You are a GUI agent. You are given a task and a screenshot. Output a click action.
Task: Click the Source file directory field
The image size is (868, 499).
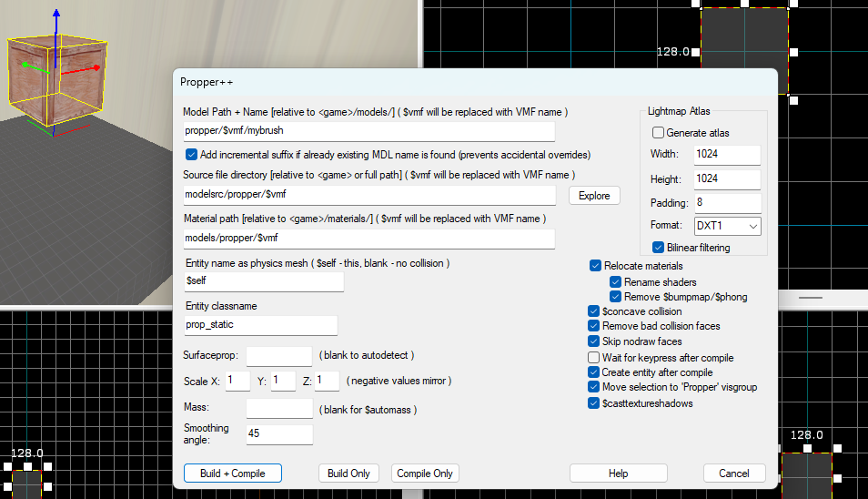pos(369,194)
